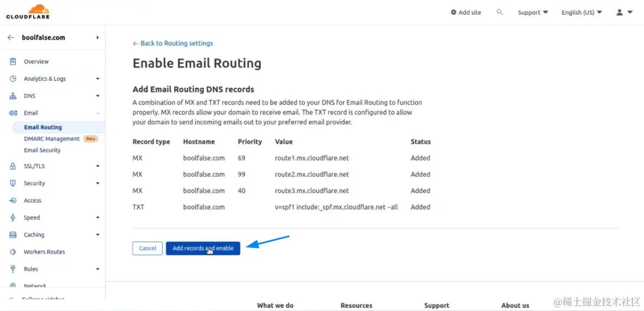Viewport: 644px width, 311px height.
Task: Click priority value 40
Action: tap(242, 191)
